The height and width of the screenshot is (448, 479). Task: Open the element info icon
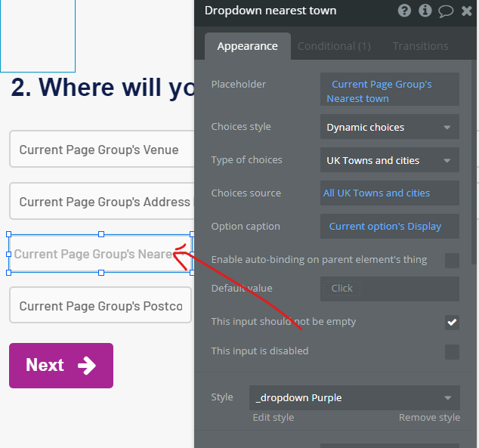pyautogui.click(x=425, y=11)
